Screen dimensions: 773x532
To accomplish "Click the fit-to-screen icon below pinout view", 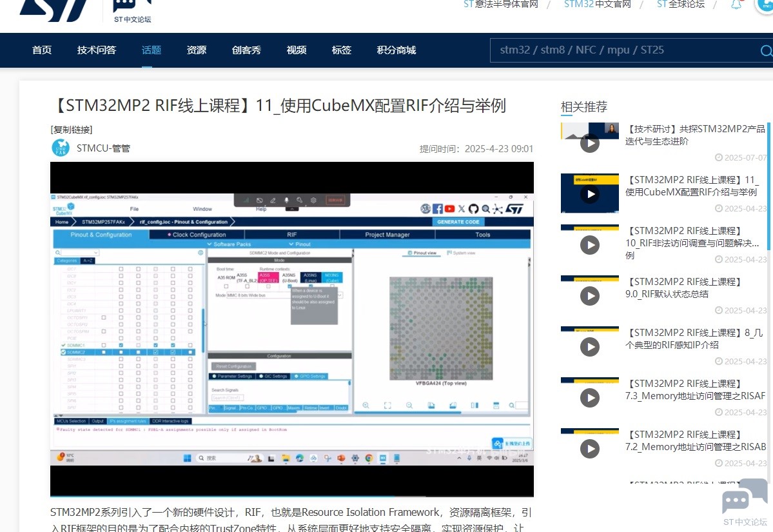I will (387, 405).
